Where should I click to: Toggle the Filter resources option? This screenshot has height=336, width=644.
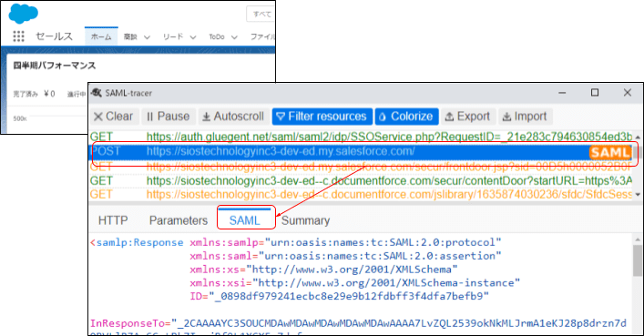(322, 117)
